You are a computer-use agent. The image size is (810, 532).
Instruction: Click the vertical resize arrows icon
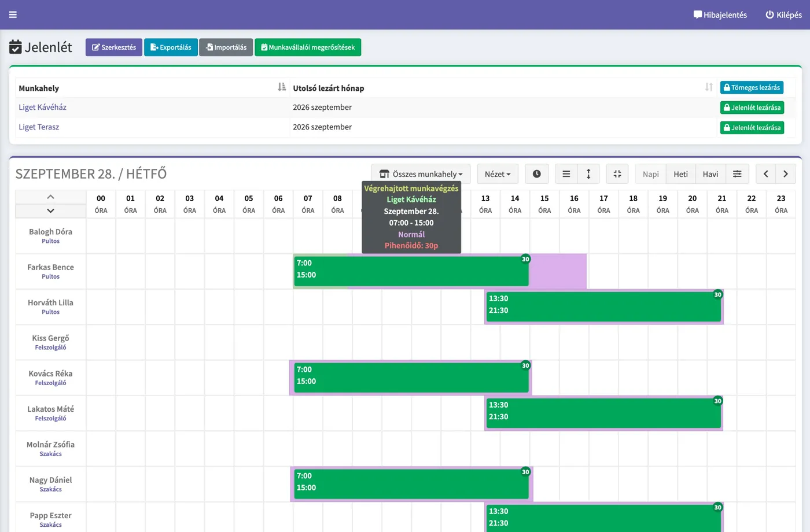(x=588, y=174)
